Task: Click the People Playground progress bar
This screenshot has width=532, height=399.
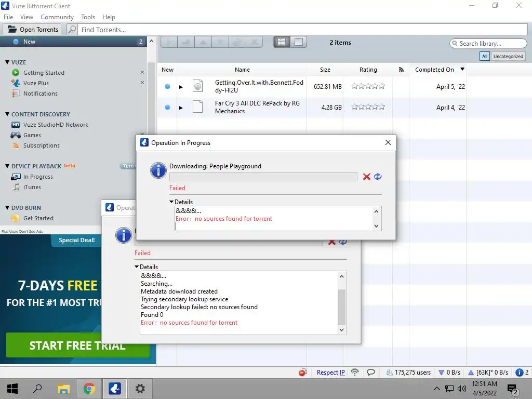Action: tap(263, 177)
